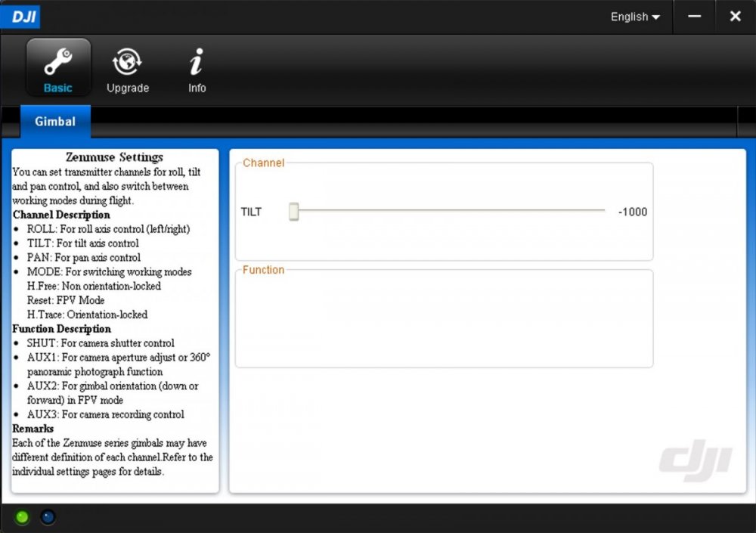Minimize the DJI assistant window
Screen dimensions: 756x533
coord(694,17)
